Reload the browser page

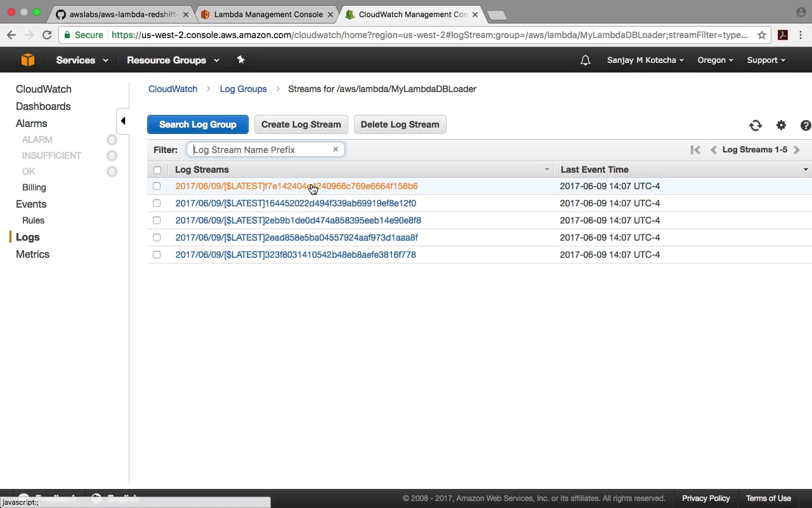coord(47,35)
